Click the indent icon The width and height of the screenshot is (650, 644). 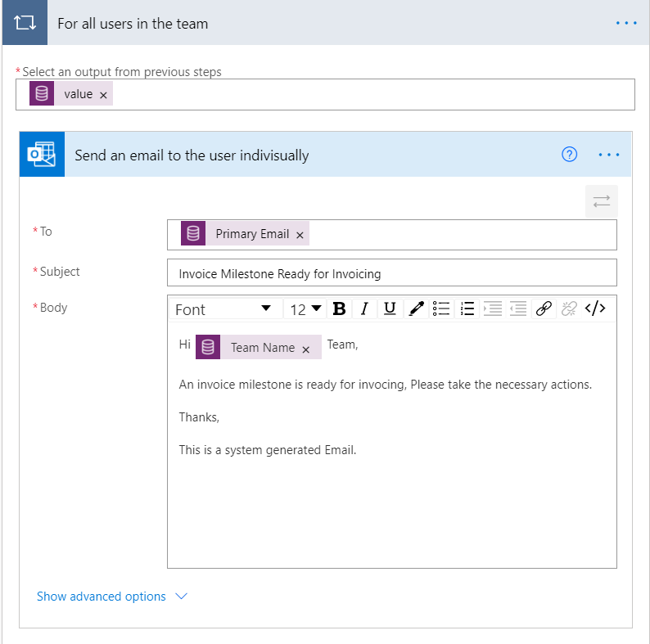(x=493, y=308)
